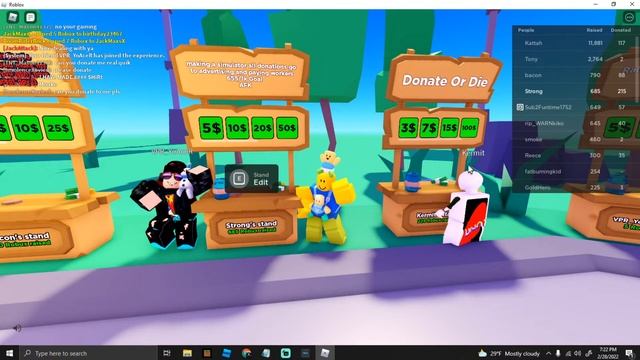Select Reece in the leaderboard
640x360 pixels.
click(x=575, y=156)
